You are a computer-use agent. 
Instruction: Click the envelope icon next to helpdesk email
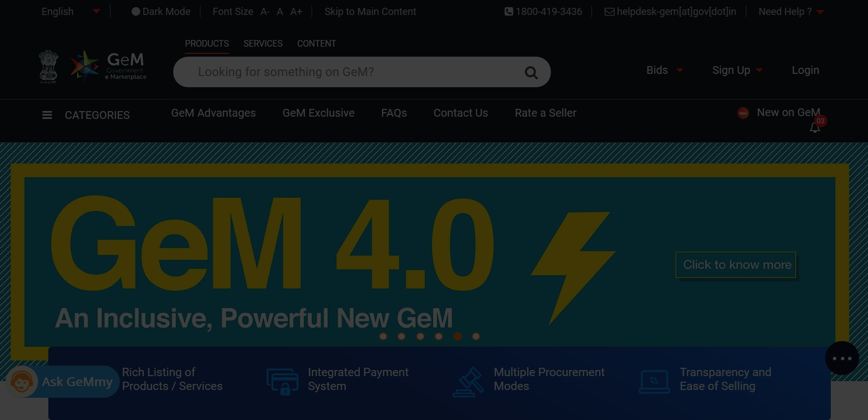[x=609, y=12]
